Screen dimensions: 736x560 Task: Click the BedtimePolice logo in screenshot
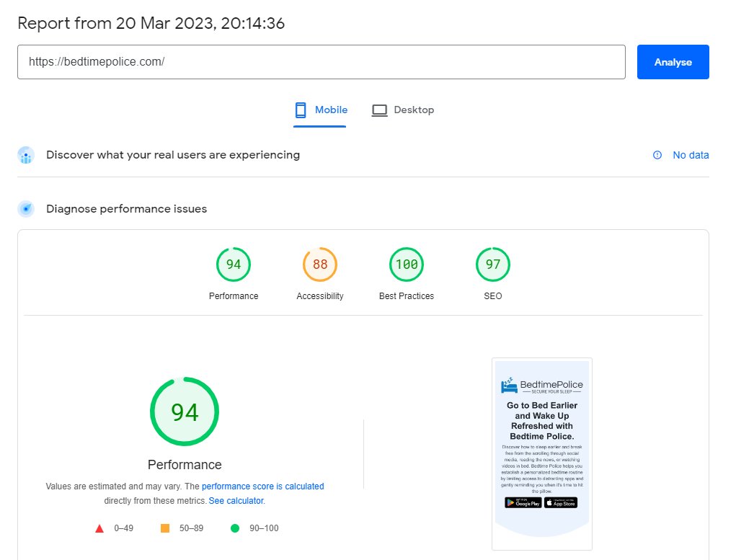(541, 386)
